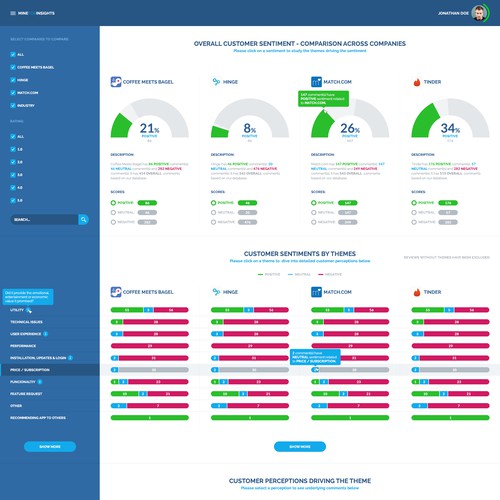Click the Positive green legend item
Screen dimensions: 500x500
(269, 274)
